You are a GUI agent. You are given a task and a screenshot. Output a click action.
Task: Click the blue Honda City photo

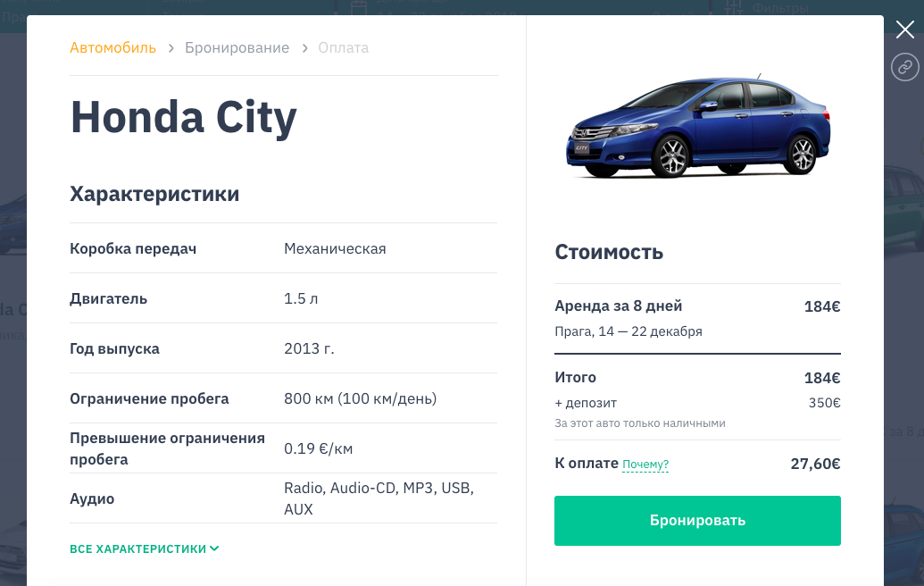[x=698, y=129]
